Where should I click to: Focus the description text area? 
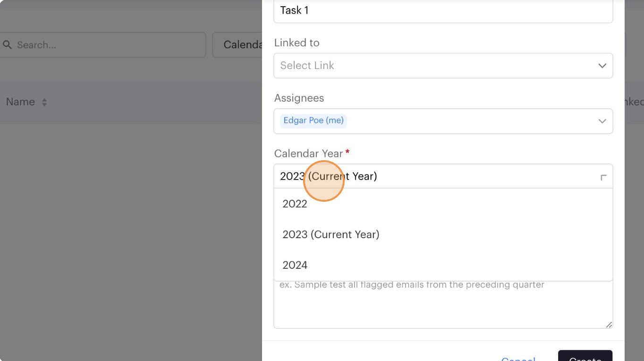coord(443,307)
